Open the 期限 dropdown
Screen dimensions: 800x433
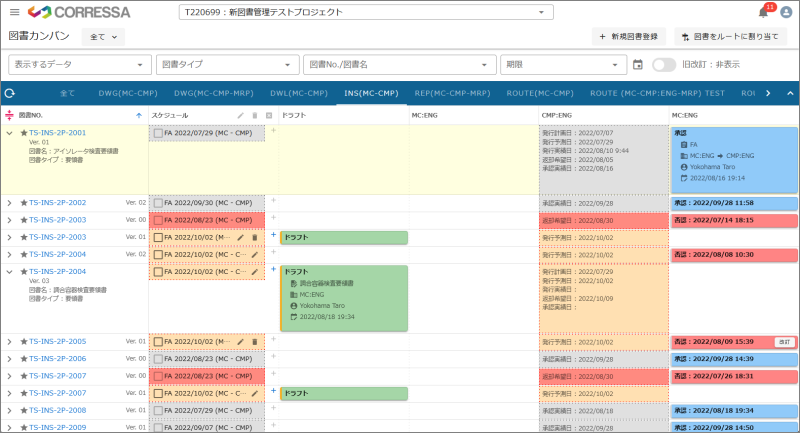(x=563, y=65)
